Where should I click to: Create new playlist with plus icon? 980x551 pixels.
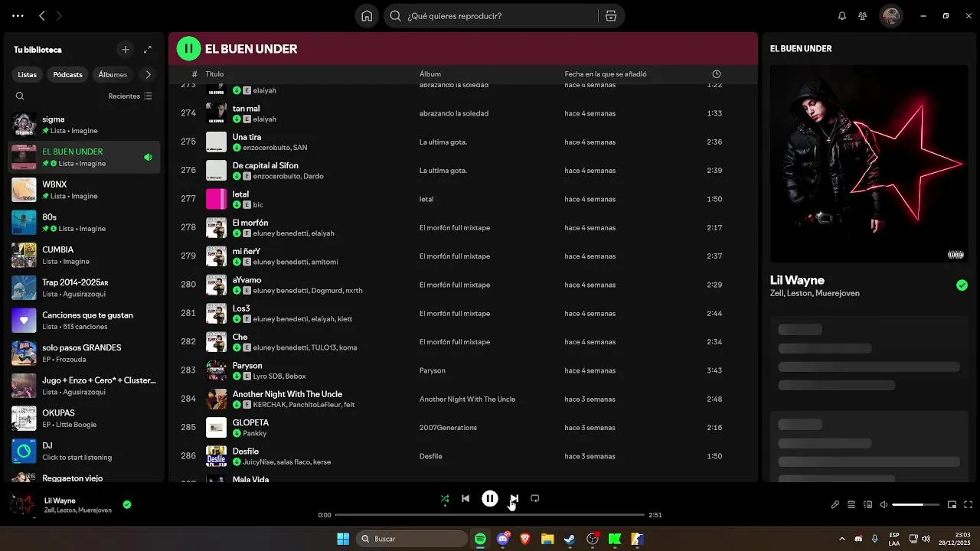tap(126, 50)
